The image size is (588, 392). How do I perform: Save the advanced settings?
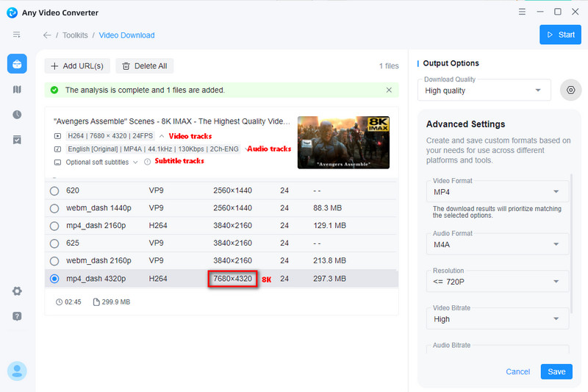click(556, 371)
